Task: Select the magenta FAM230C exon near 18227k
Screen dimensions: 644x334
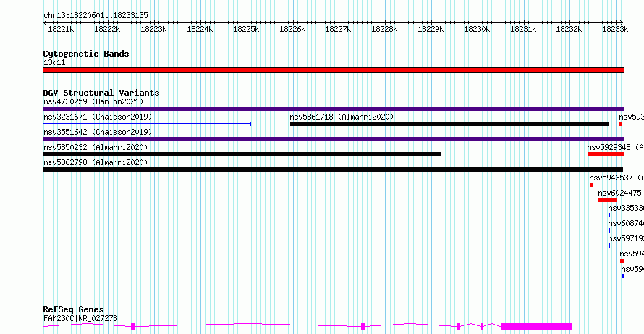Action: tap(363, 327)
